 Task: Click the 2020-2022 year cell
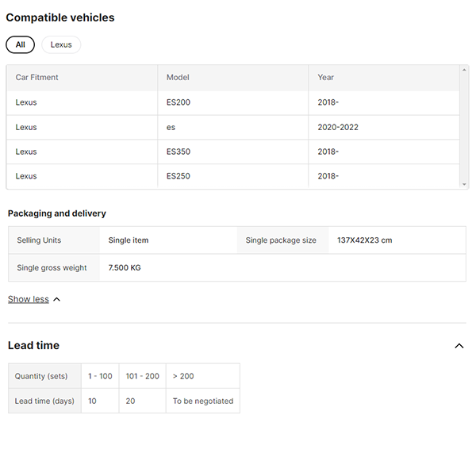tap(337, 127)
